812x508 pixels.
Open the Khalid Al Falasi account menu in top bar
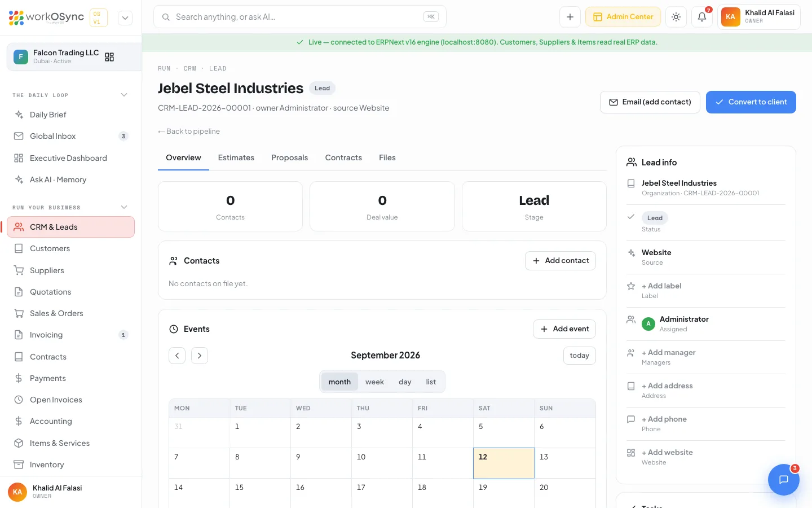tap(759, 17)
